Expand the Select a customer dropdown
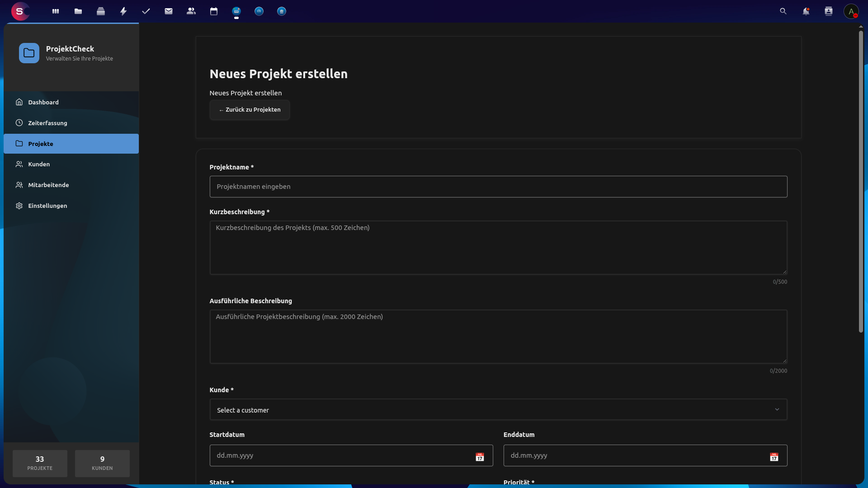Image resolution: width=868 pixels, height=488 pixels. tap(498, 409)
